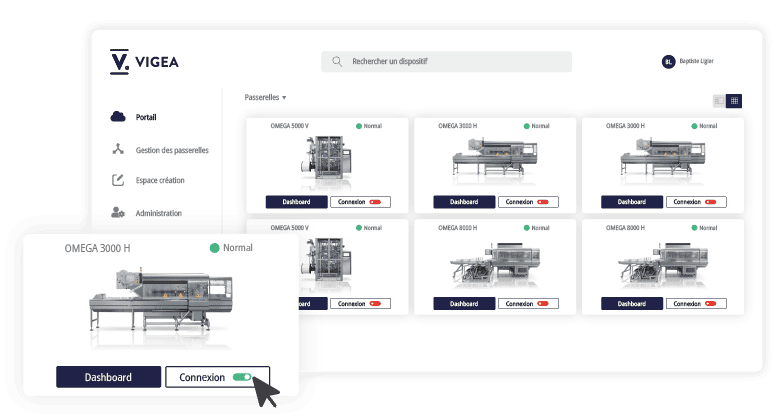Image resolution: width=773 pixels, height=420 pixels.
Task: Click the green status dot on enlarged OMEGA 3000 H card
Action: [214, 248]
